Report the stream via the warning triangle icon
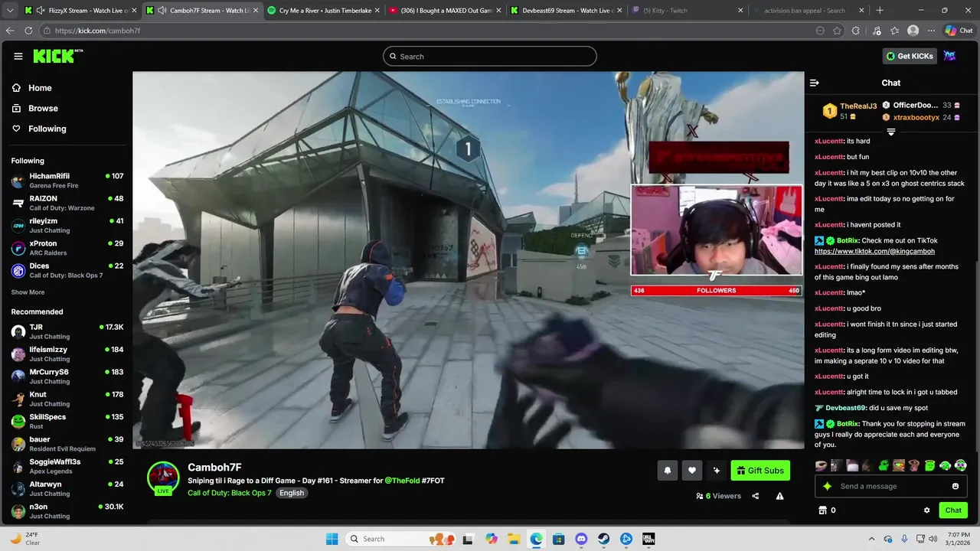Image resolution: width=980 pixels, height=551 pixels. [x=779, y=496]
